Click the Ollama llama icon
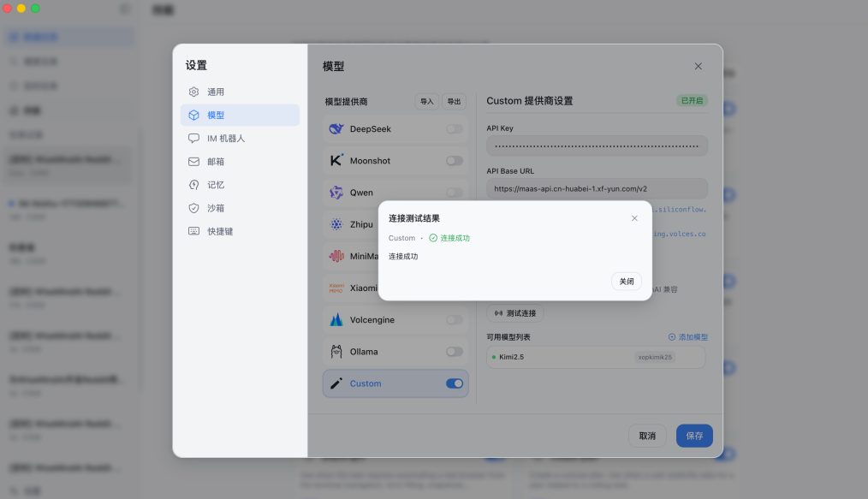This screenshot has width=868, height=499. click(x=336, y=352)
